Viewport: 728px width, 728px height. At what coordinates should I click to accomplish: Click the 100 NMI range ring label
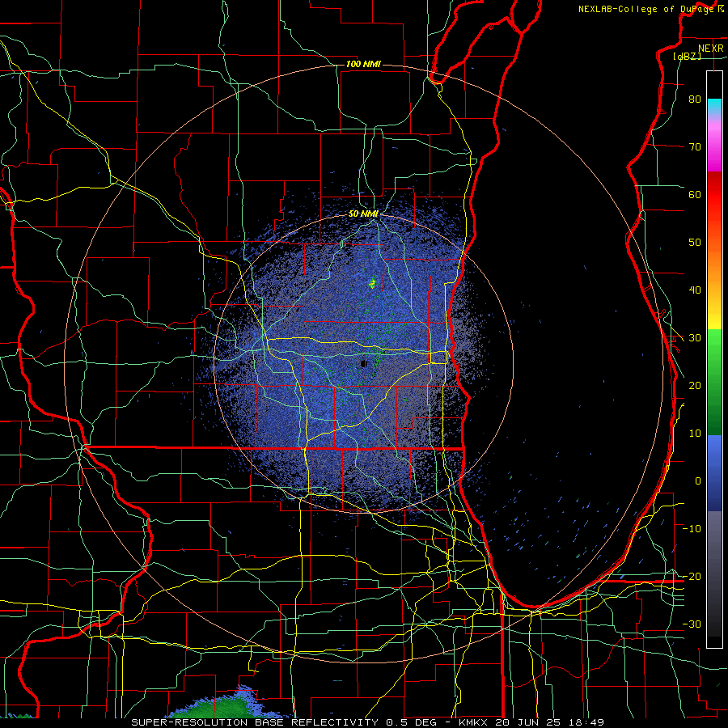(363, 64)
